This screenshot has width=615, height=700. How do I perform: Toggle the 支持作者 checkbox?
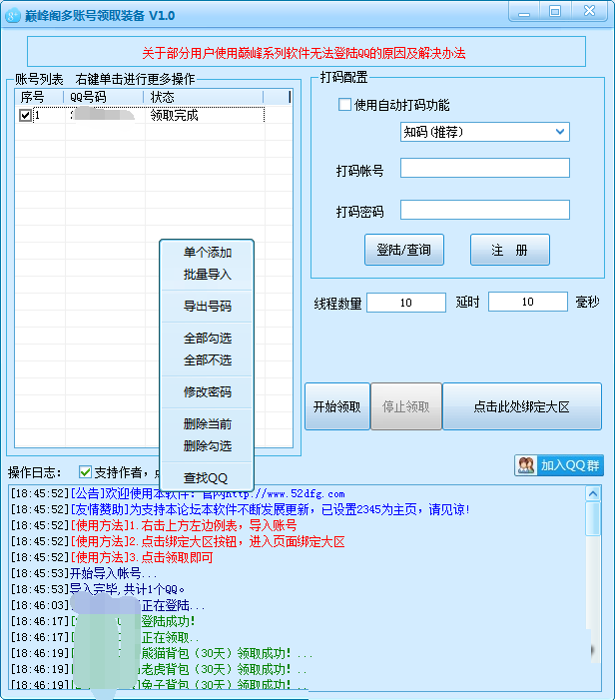85,472
